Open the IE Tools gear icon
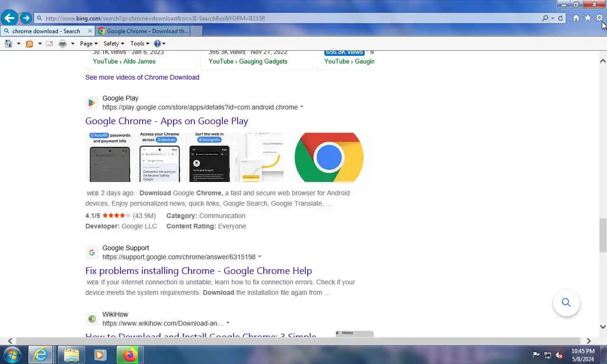The image size is (607, 364). click(x=599, y=18)
